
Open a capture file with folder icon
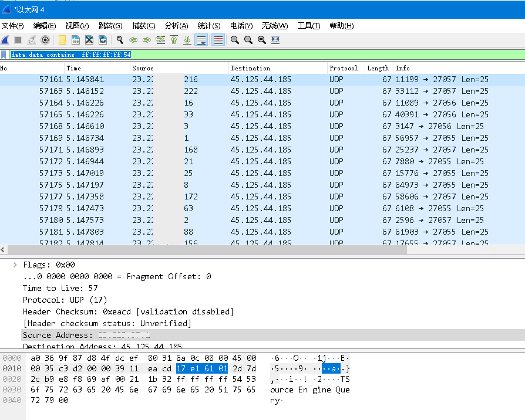(x=62, y=40)
